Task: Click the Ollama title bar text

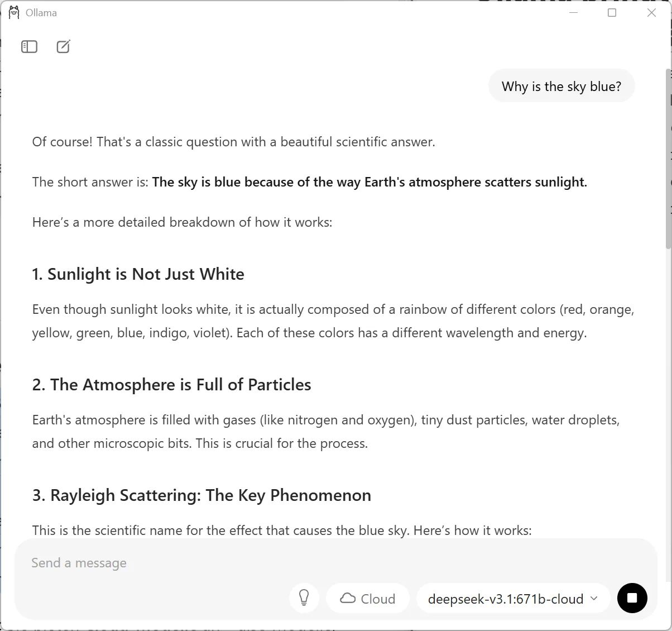Action: (41, 12)
